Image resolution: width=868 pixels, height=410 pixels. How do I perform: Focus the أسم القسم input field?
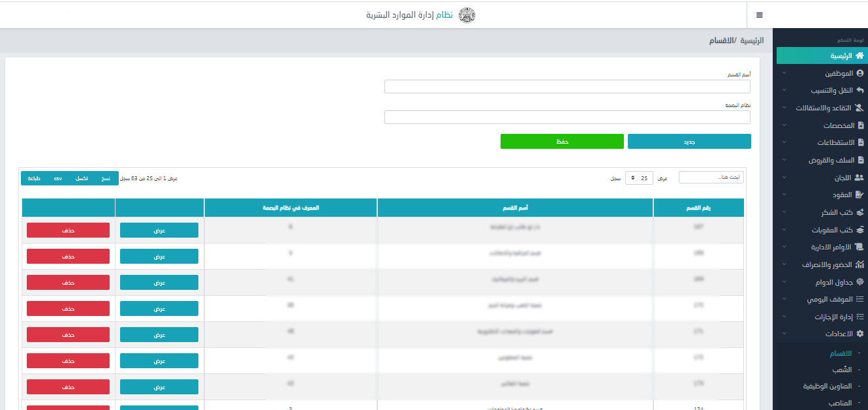click(567, 87)
